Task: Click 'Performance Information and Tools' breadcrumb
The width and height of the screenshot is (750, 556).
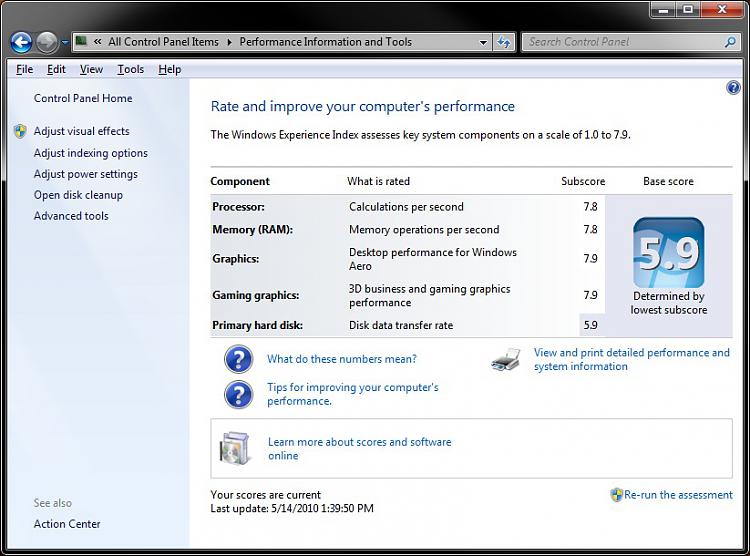Action: pos(325,42)
